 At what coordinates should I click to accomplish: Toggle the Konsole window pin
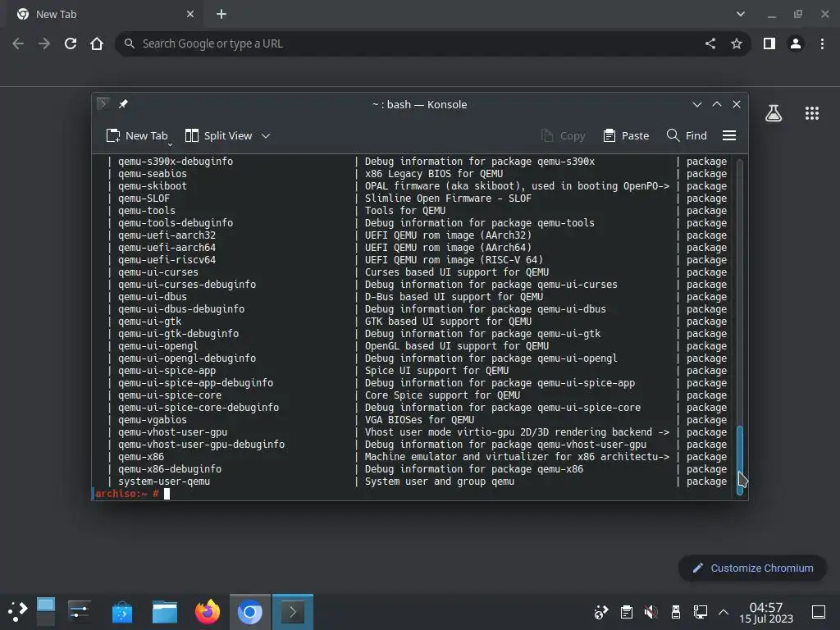pyautogui.click(x=123, y=104)
